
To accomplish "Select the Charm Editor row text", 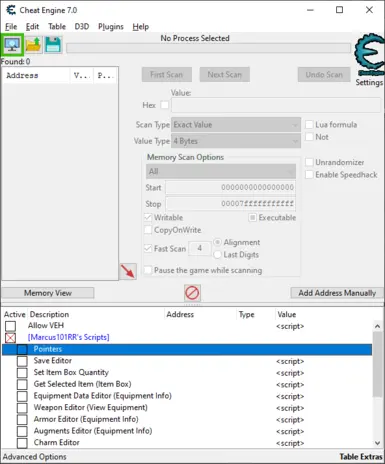I will click(57, 443).
